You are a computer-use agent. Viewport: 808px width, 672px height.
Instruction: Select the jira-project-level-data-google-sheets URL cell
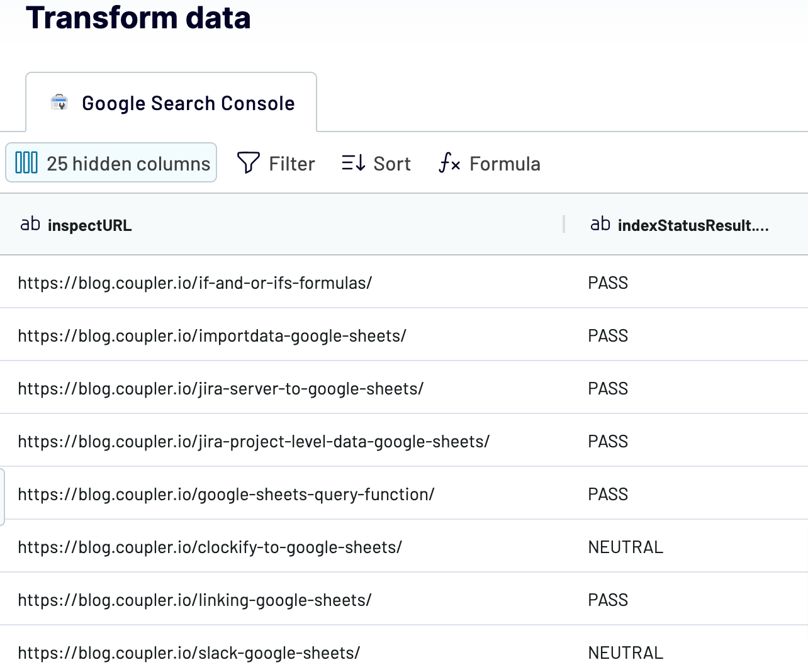click(x=254, y=441)
